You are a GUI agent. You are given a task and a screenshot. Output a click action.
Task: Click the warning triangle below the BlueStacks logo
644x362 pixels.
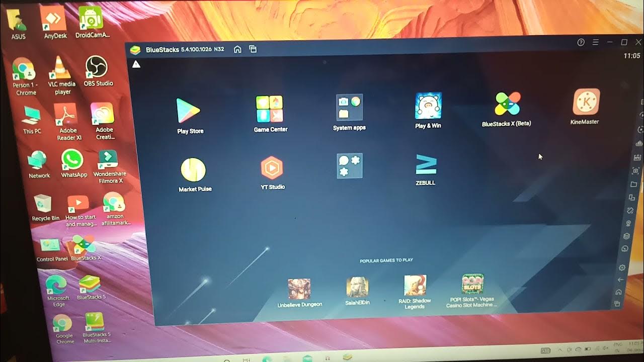pyautogui.click(x=136, y=64)
